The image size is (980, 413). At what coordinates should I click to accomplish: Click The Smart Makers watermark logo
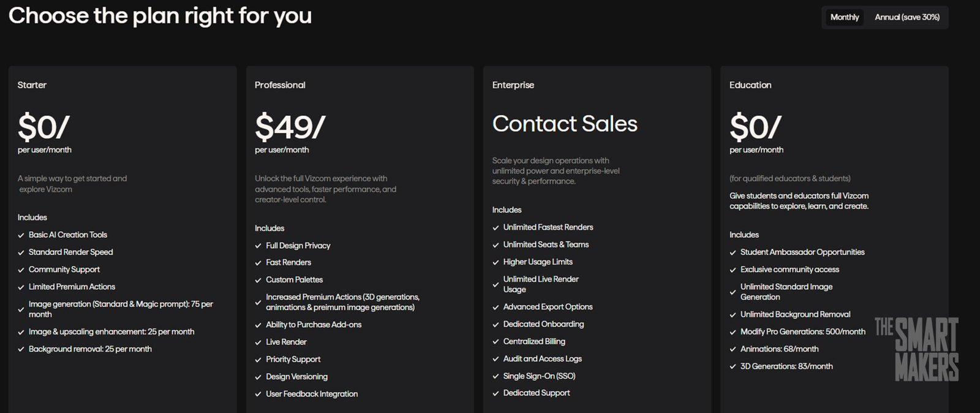tap(917, 349)
